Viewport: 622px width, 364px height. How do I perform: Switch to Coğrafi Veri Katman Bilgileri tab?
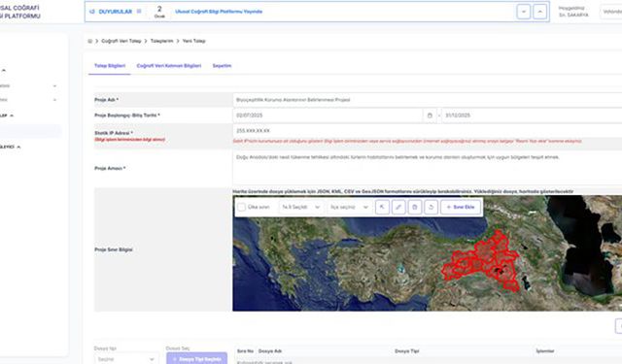pos(169,66)
